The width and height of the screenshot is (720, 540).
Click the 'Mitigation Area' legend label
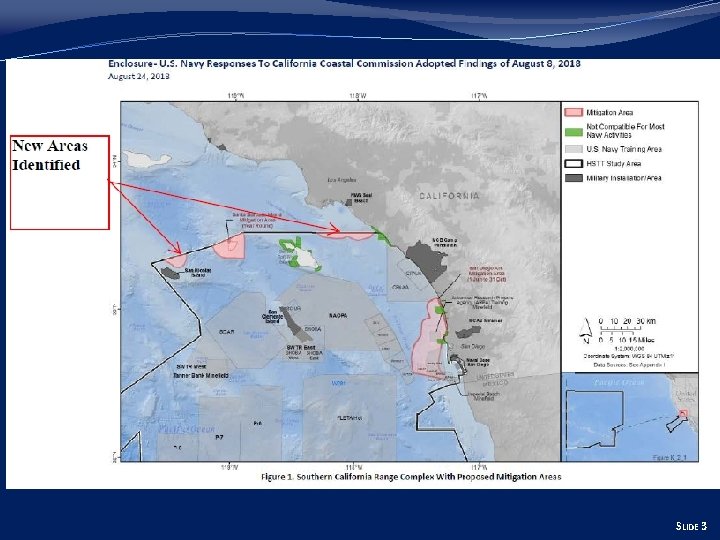(609, 112)
